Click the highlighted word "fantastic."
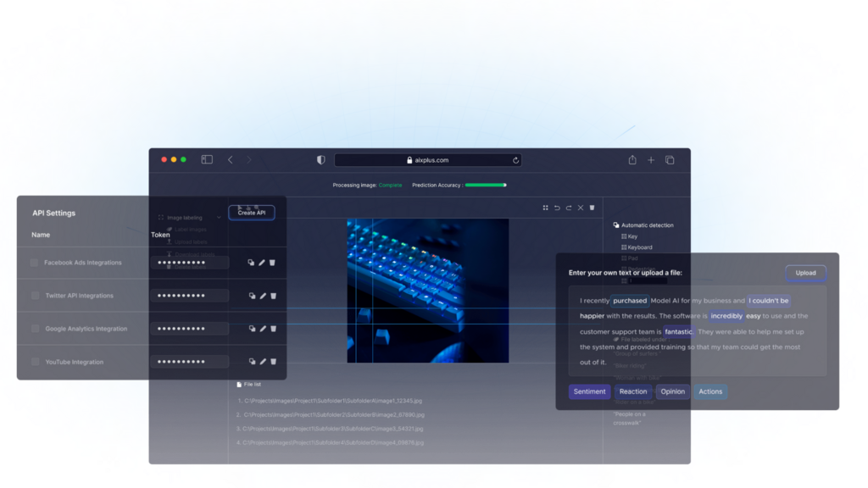868x488 pixels. pos(678,332)
